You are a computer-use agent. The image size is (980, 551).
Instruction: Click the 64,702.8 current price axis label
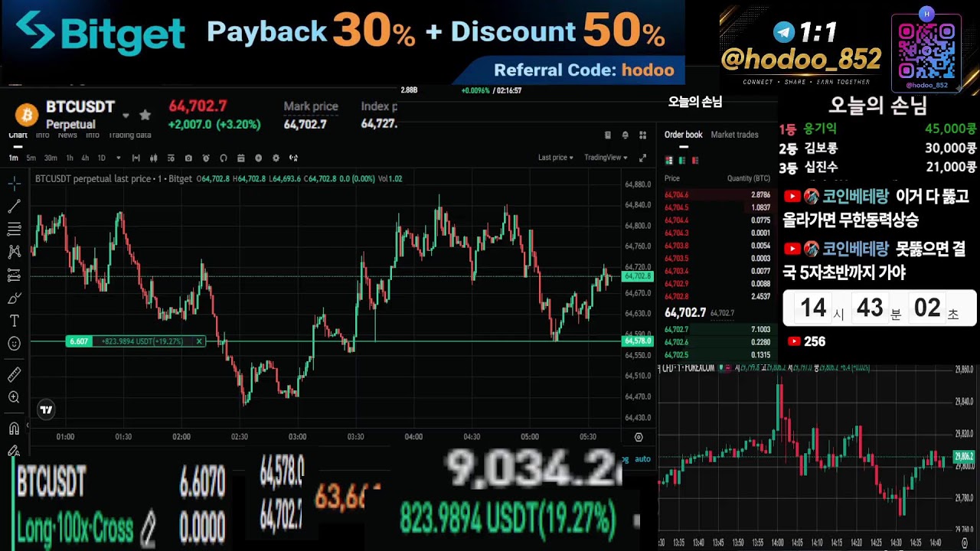(x=638, y=276)
